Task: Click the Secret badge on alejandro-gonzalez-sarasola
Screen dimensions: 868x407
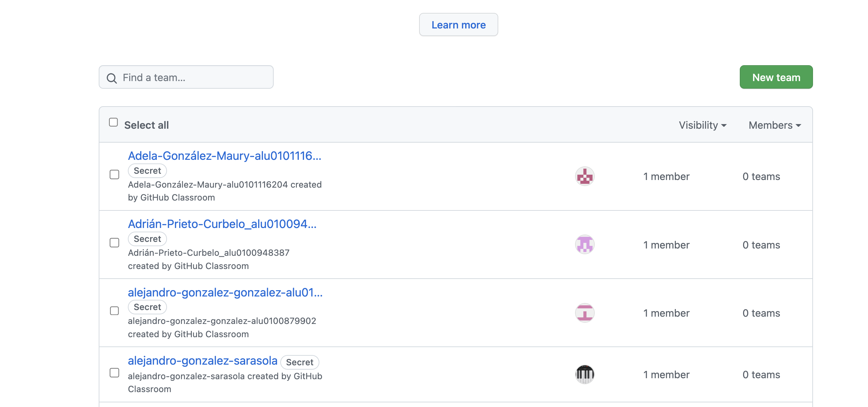Action: (x=299, y=362)
